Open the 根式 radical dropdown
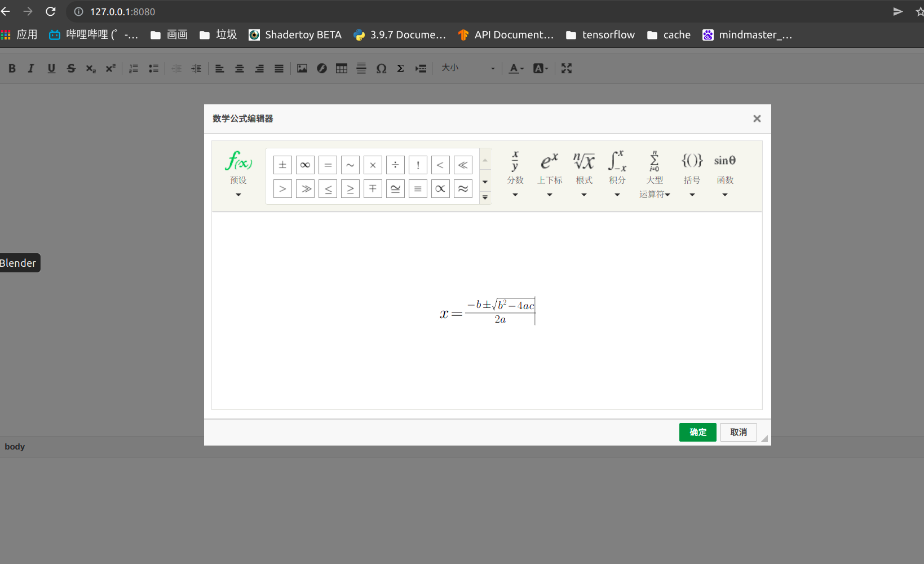 click(584, 175)
